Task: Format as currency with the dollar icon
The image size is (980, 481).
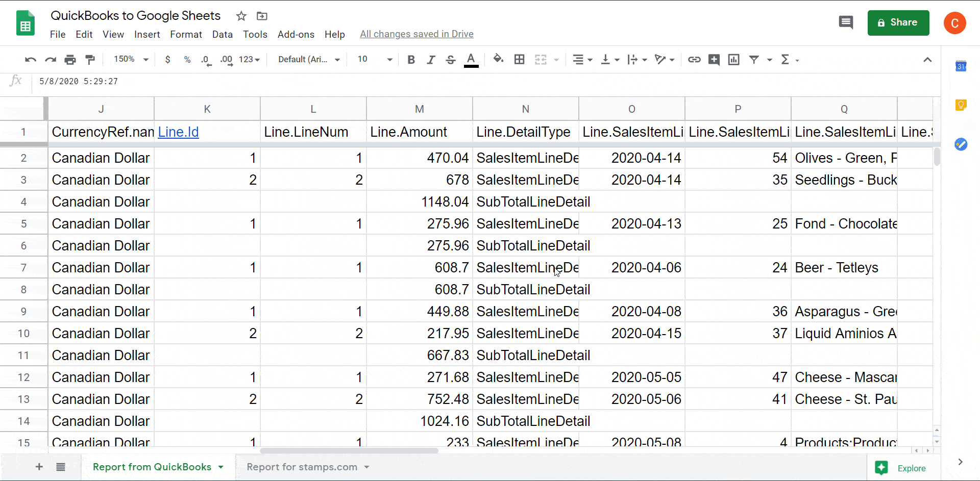Action: pos(167,60)
